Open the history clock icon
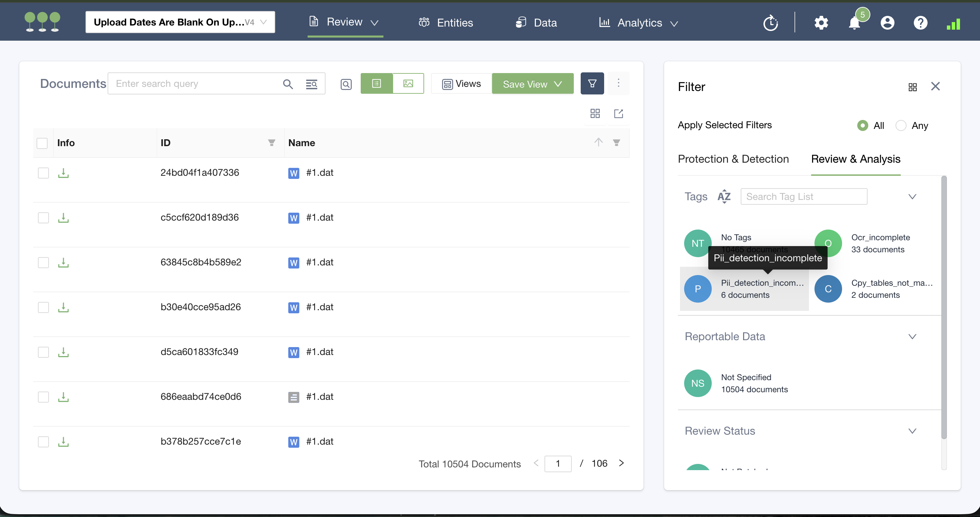 click(x=770, y=23)
